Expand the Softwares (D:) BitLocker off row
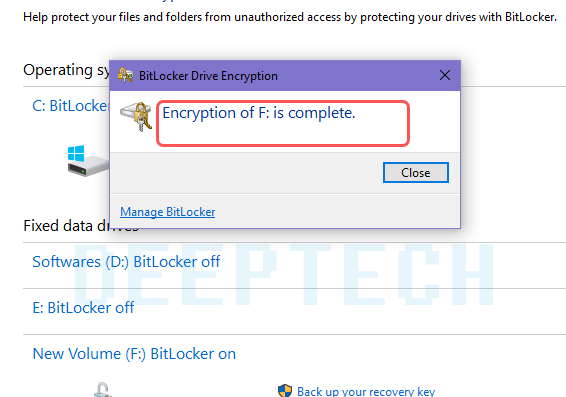The width and height of the screenshot is (566, 397). click(x=126, y=262)
